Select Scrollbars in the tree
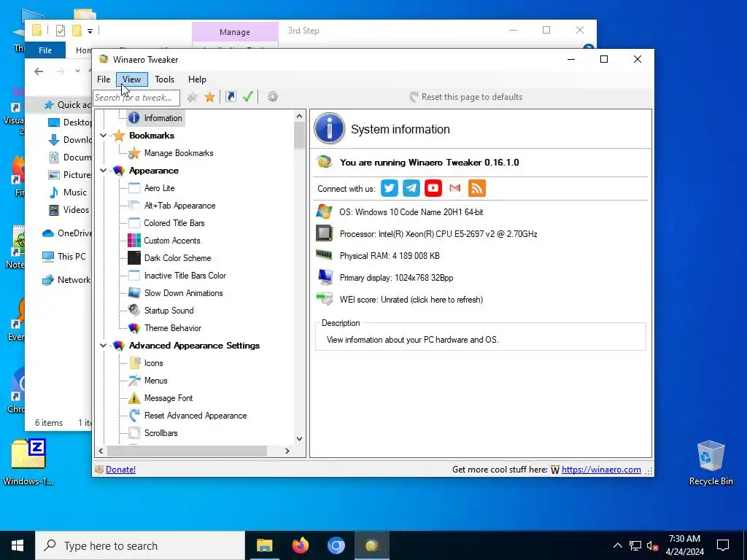Screen dimensions: 747x560 click(160, 433)
